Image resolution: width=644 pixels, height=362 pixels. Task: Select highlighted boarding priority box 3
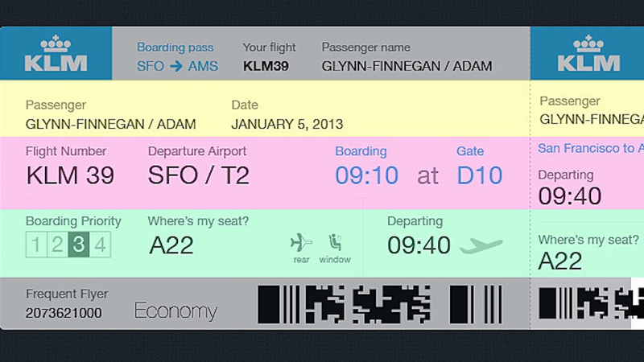[x=79, y=245]
